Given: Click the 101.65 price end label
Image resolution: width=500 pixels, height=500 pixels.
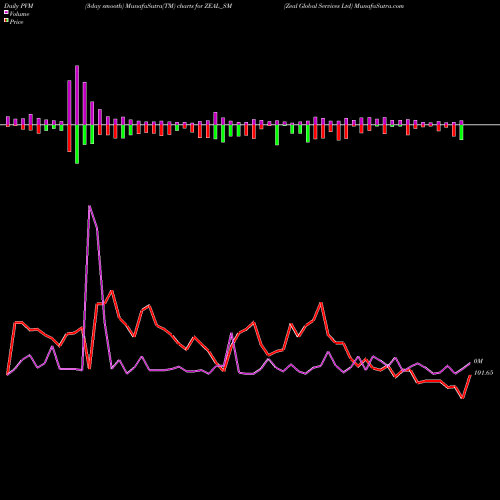Looking at the screenshot, I should (x=483, y=373).
